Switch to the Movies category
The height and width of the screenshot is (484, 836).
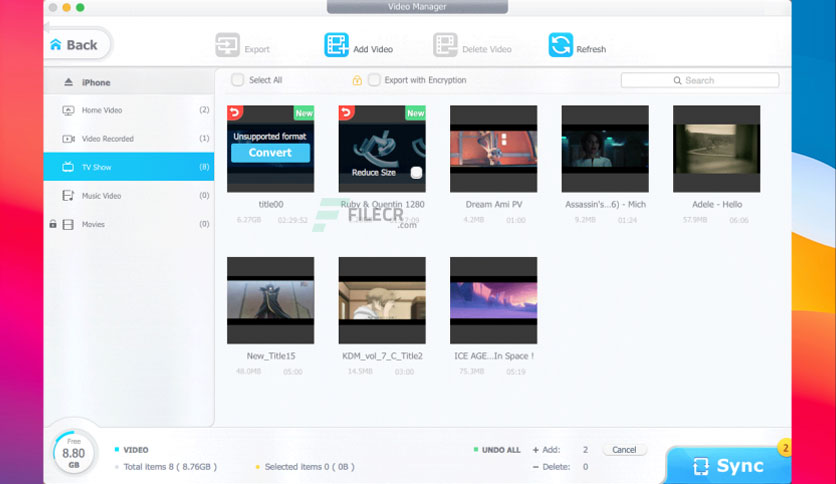point(129,224)
